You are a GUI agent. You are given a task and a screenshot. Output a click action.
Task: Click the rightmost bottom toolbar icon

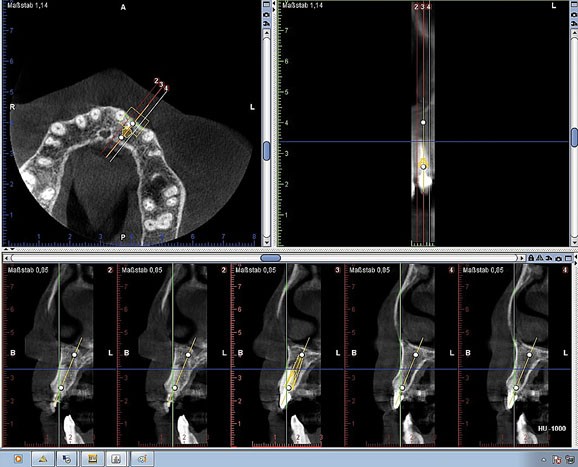[x=142, y=459]
